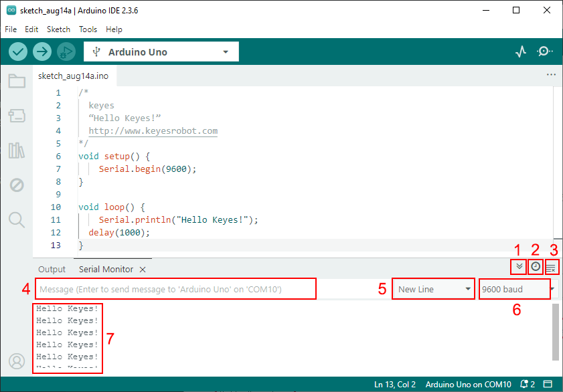Minimize the Arduino IDE window
Image resolution: width=563 pixels, height=392 pixels.
point(486,10)
